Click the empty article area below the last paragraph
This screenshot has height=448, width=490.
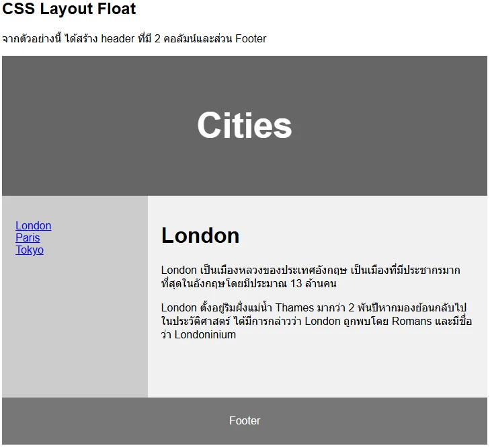click(317, 370)
